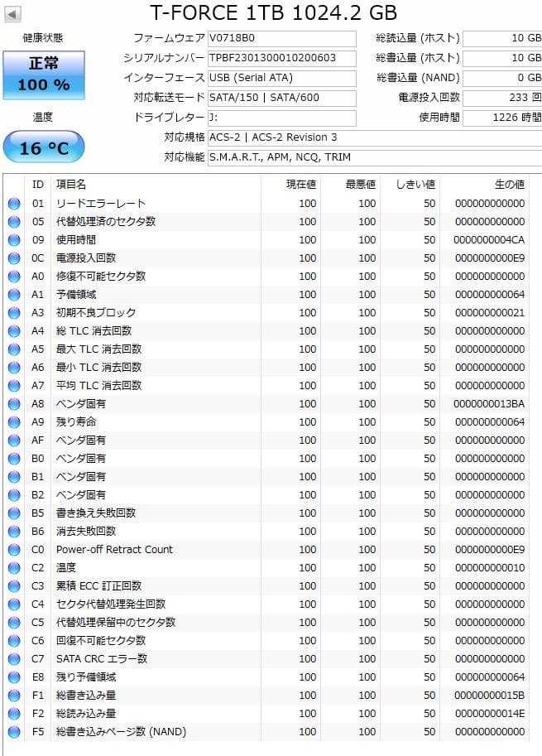Click the status orb for Power-off Retract Count
The width and height of the screenshot is (542, 756).
[14, 550]
